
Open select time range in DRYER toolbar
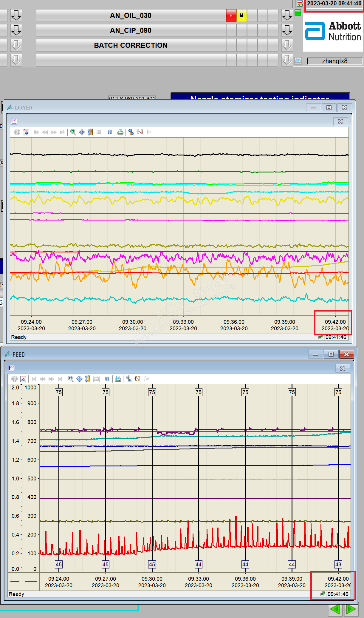140,132
